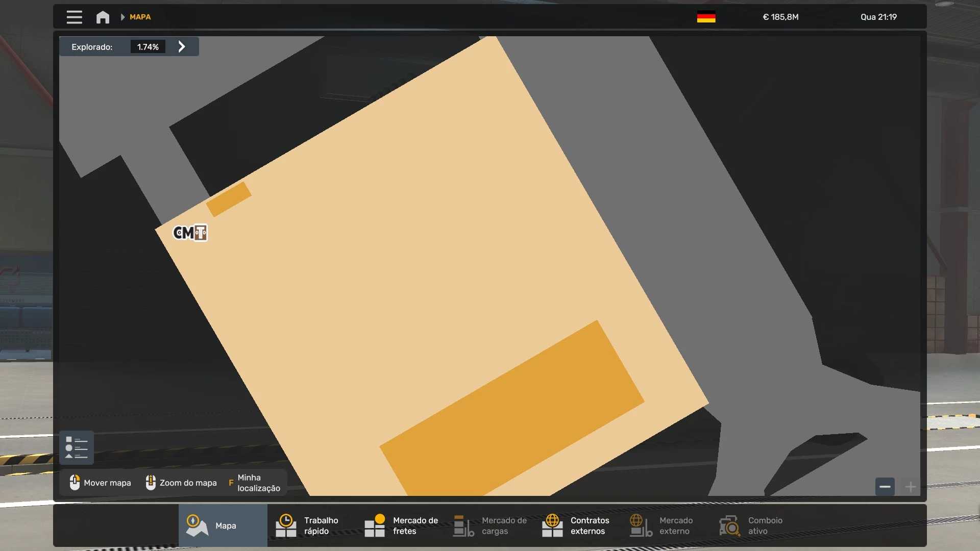Open the map legend list icon
980x551 pixels.
click(x=77, y=447)
